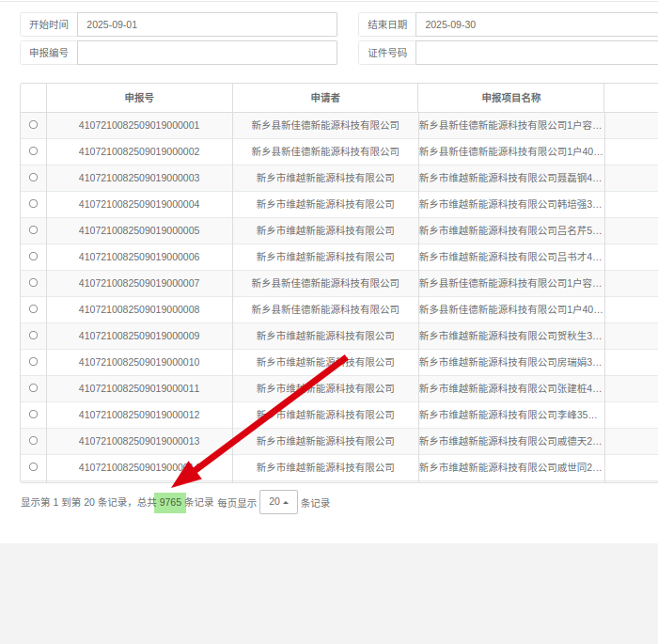Click the highlighted 9765 total record count
This screenshot has width=658, height=644.
[170, 502]
